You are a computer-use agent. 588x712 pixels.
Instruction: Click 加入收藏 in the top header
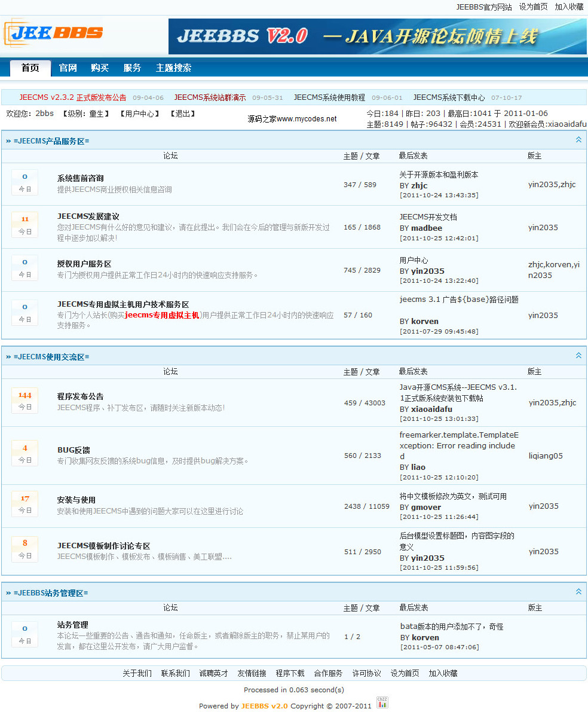click(569, 7)
